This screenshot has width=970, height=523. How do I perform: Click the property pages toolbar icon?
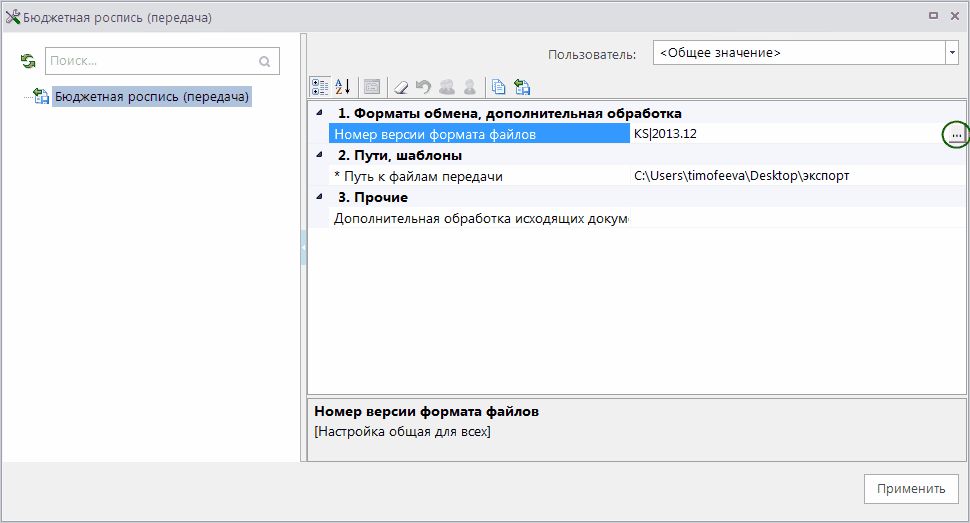[371, 87]
